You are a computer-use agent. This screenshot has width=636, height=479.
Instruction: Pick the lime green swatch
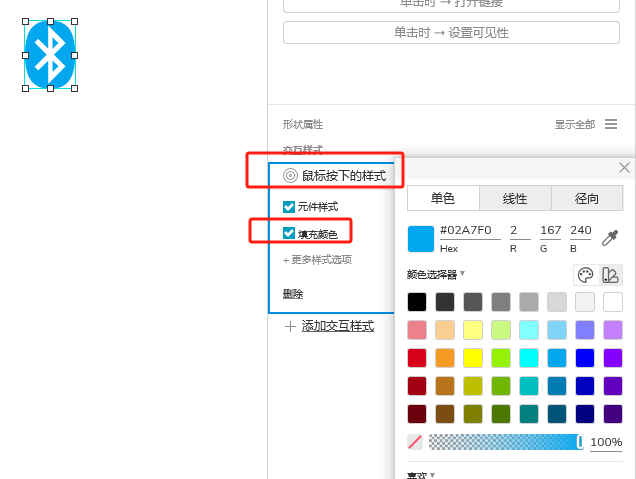(x=501, y=358)
